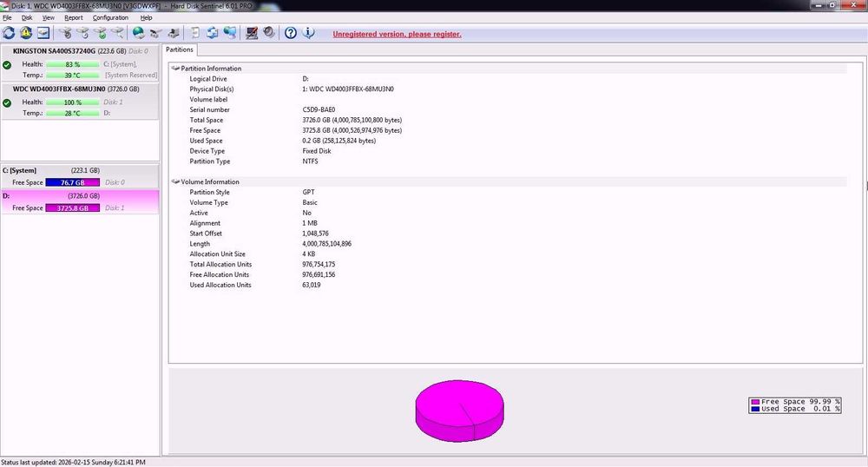Click the WDC 28 °C temperature bar
Viewport: 868px width, 467px height.
pos(73,114)
